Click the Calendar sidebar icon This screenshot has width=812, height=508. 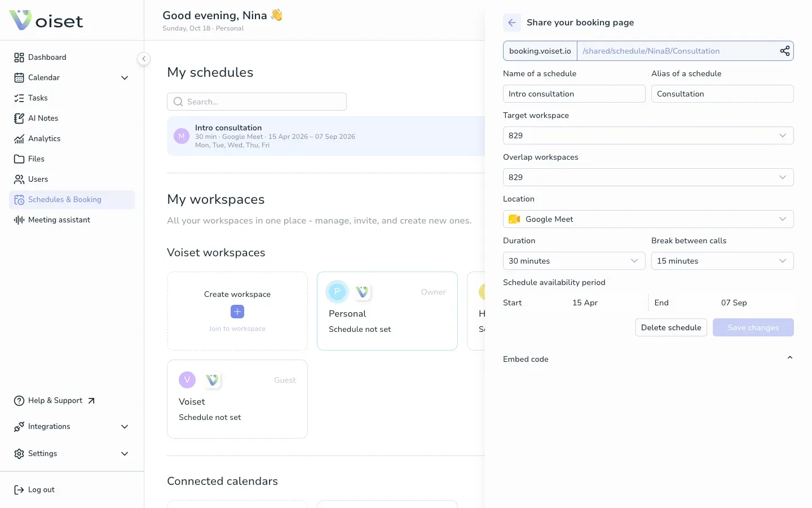(19, 78)
